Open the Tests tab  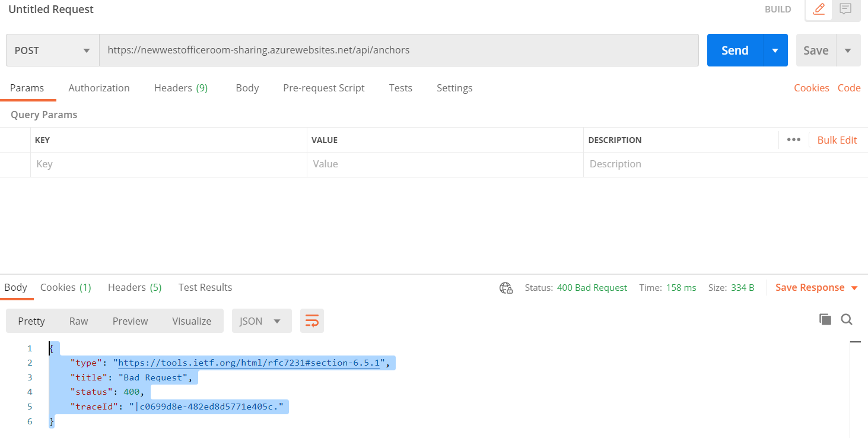pos(400,87)
